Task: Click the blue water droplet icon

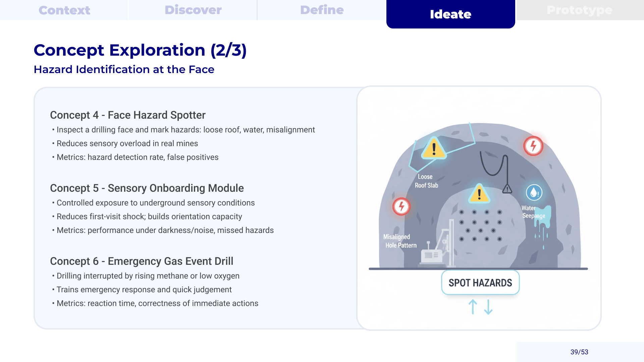Action: 534,193
